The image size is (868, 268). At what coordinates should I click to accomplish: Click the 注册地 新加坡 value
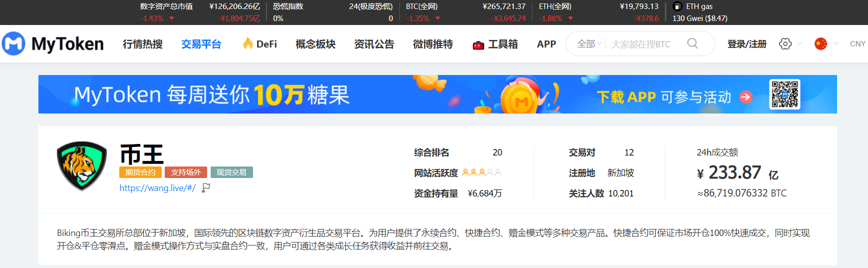(x=620, y=173)
